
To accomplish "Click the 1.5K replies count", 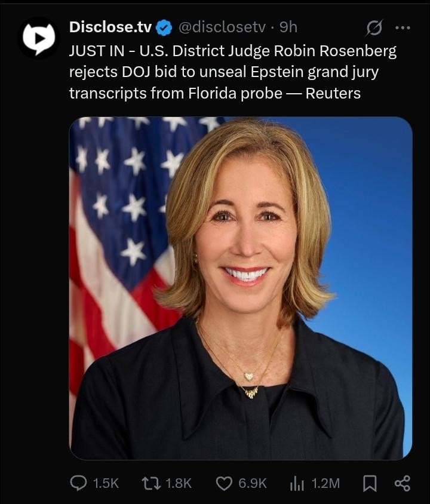I will pos(106,484).
